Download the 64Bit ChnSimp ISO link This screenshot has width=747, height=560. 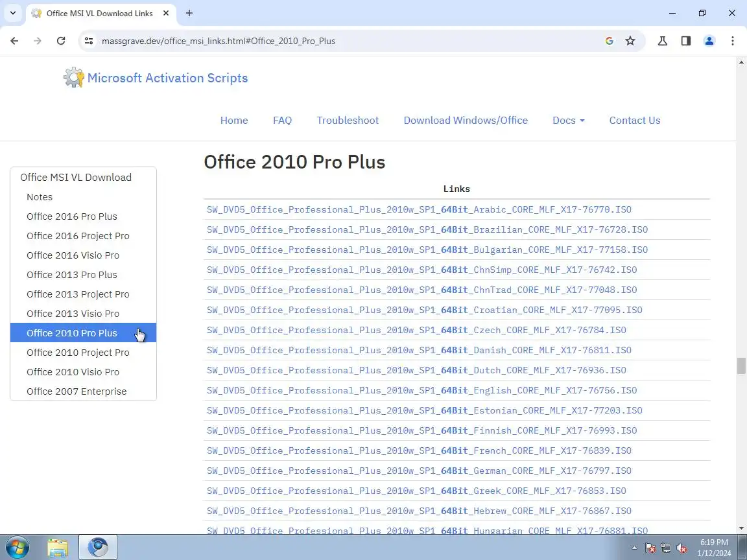[422, 270]
